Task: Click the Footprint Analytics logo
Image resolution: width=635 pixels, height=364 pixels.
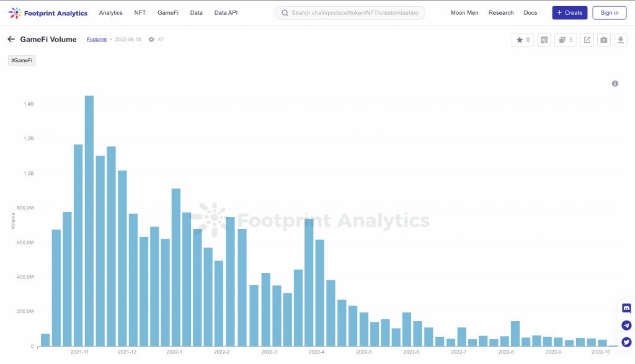Action: [48, 13]
